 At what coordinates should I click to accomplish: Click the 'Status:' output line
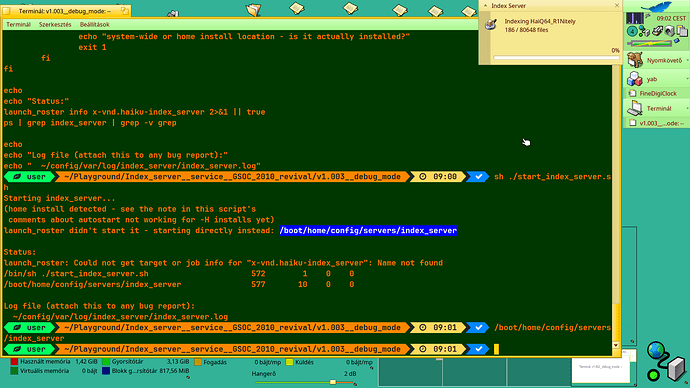(x=20, y=252)
